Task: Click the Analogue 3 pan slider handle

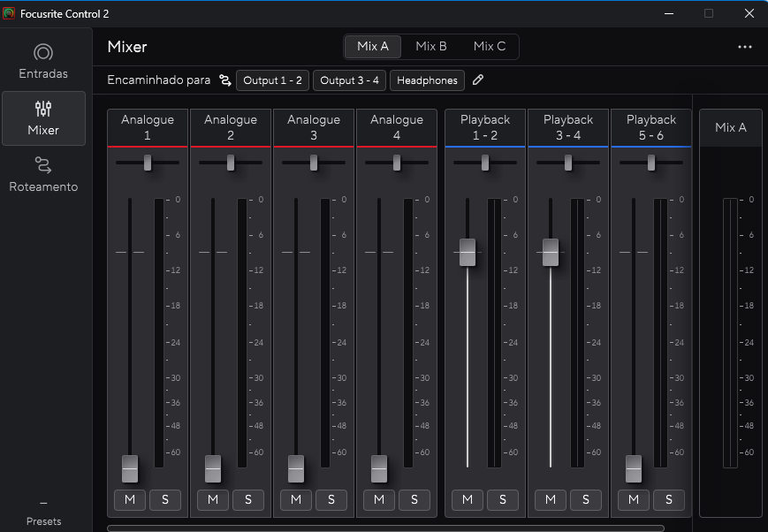Action: (314, 163)
